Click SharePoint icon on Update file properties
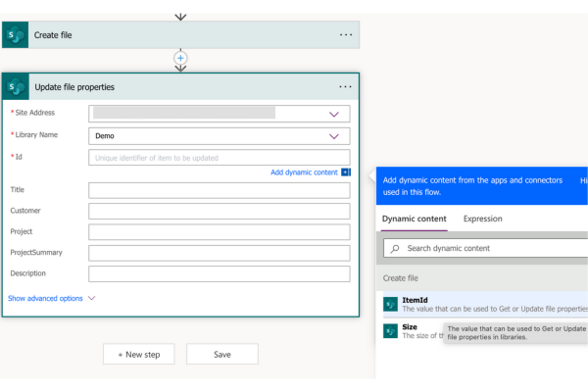The image size is (588, 392). tap(16, 87)
